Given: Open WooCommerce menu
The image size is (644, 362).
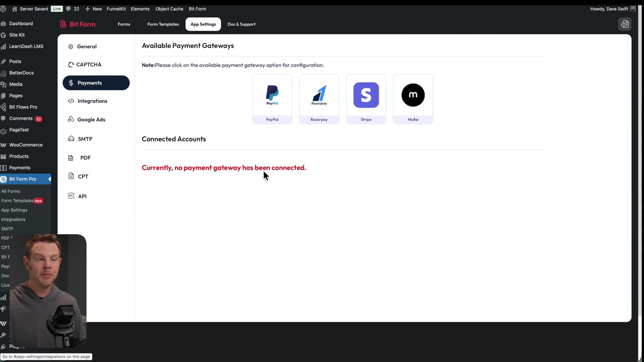Looking at the screenshot, I should [x=26, y=145].
